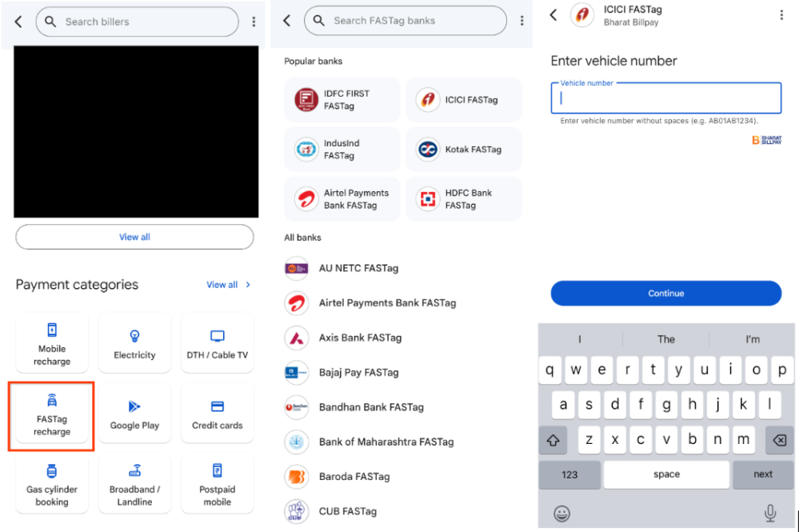Click the Continue button
Screen dimensions: 799x532
pyautogui.click(x=666, y=293)
